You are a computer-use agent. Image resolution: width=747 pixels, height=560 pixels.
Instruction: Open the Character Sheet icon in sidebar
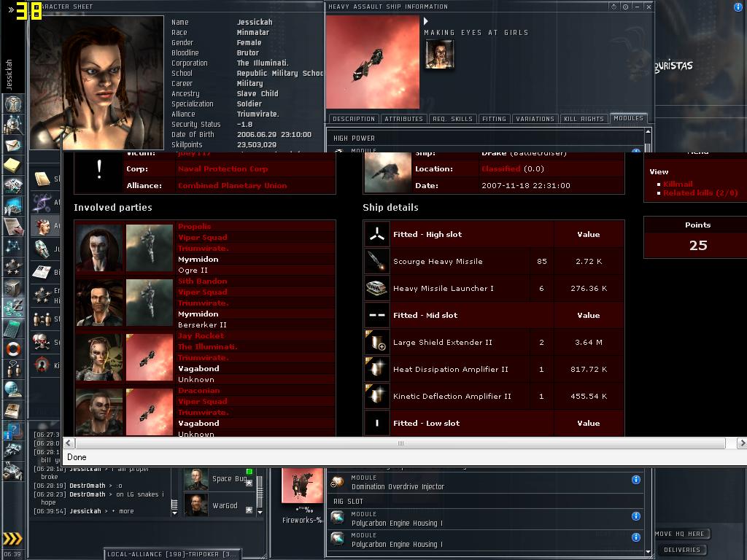[x=13, y=104]
